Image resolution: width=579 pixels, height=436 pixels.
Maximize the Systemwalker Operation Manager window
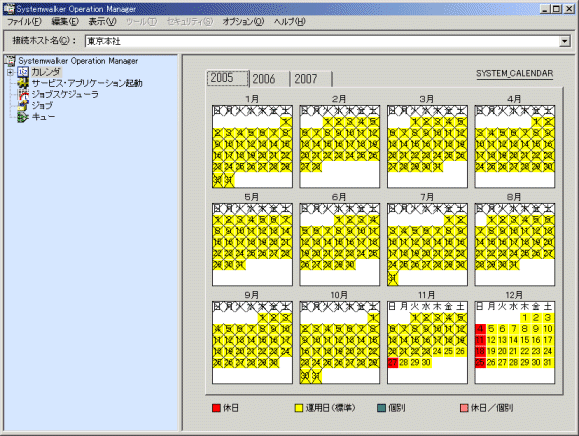point(556,8)
